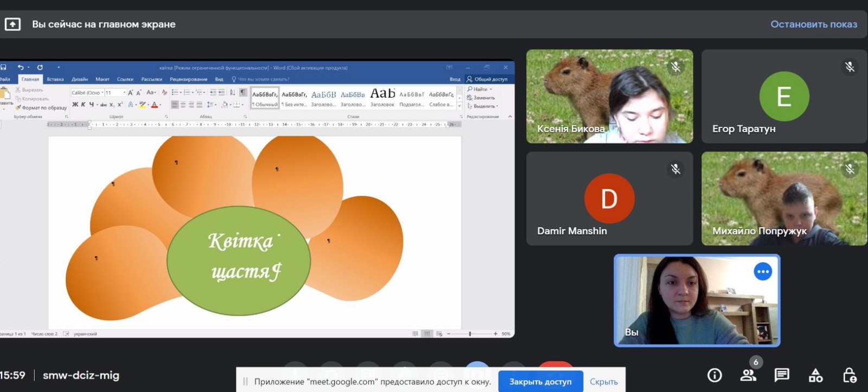The height and width of the screenshot is (392, 868).
Task: Toggle paragraph marks display (¶)
Action: coord(243,92)
